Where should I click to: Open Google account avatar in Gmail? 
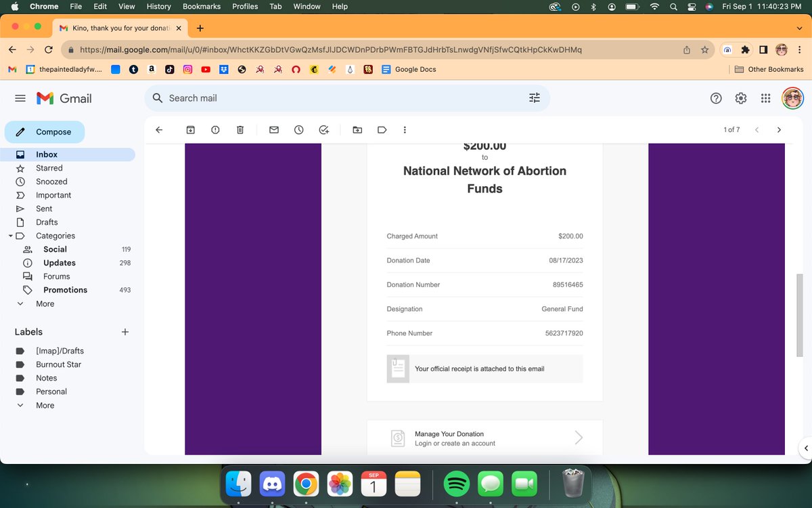pos(792,98)
